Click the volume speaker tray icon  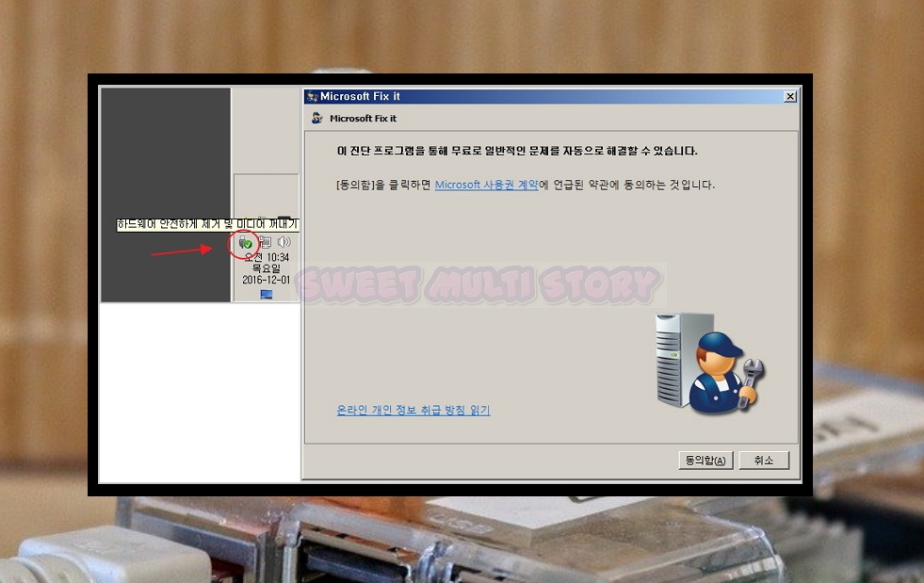click(x=284, y=242)
